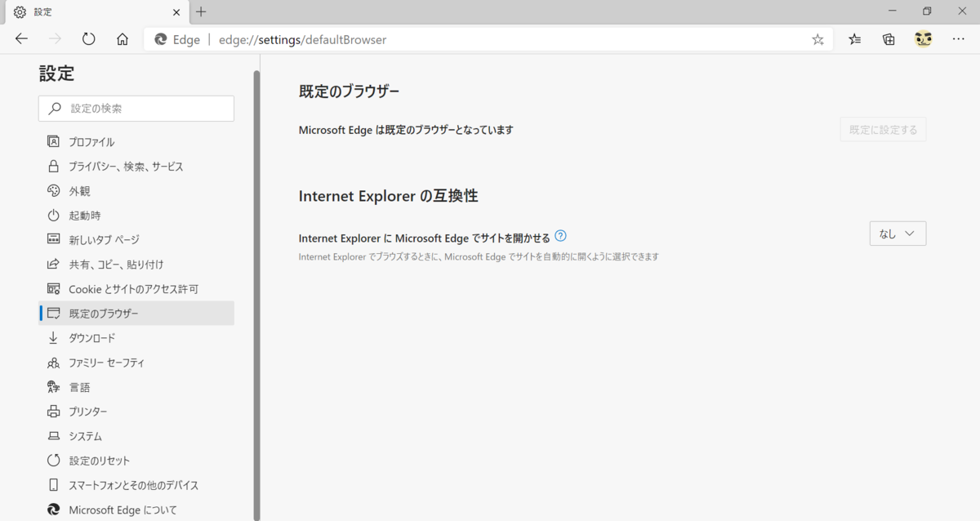This screenshot has width=980, height=521.
Task: Click the プロファイル icon in sidebar
Action: click(53, 141)
